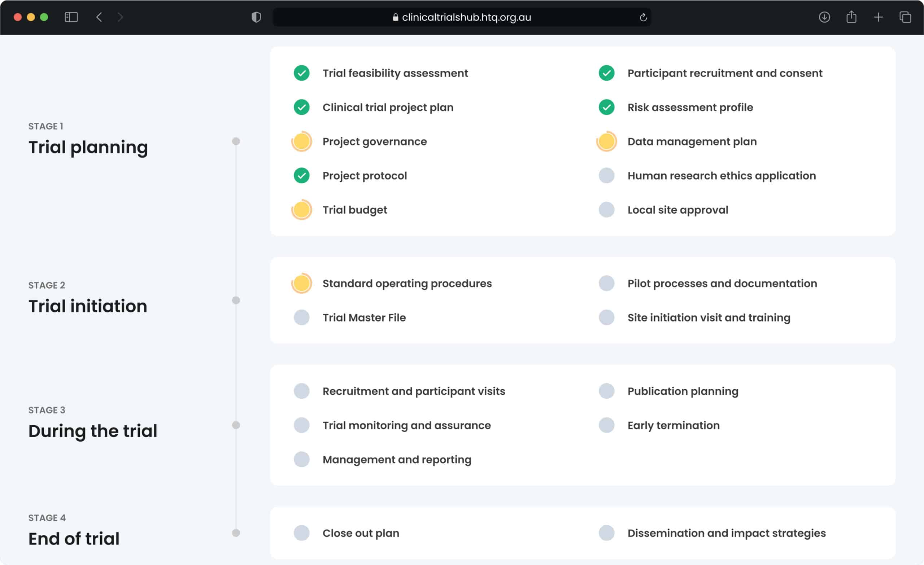
Task: Click the sidebar toggle icon in browser toolbar
Action: point(71,17)
